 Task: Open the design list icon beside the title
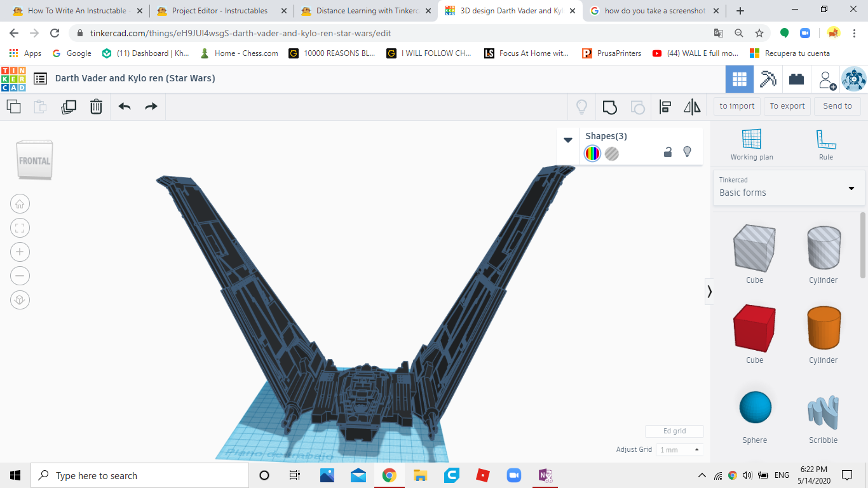pyautogui.click(x=41, y=79)
